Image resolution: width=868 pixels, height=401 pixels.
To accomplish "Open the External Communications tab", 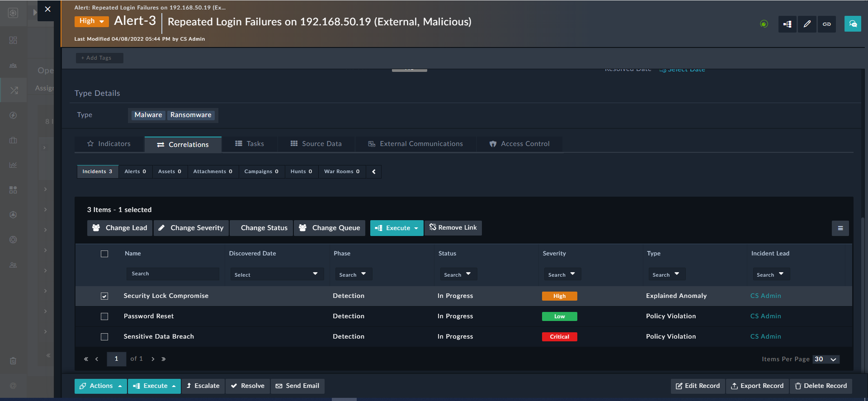I will (415, 144).
